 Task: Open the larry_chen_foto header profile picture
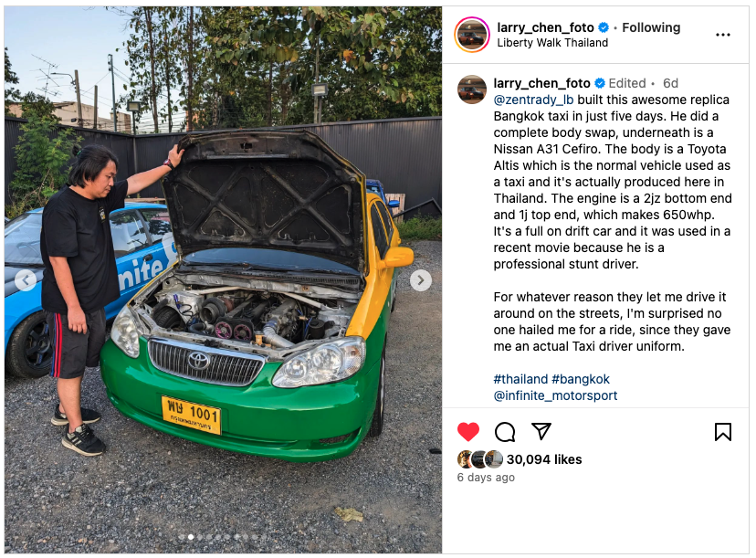472,34
